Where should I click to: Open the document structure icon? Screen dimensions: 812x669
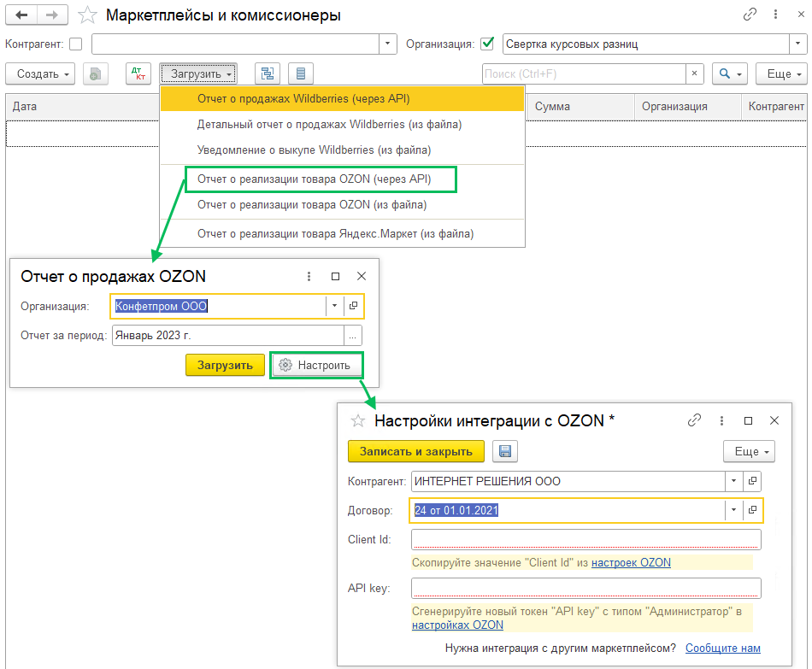click(268, 74)
